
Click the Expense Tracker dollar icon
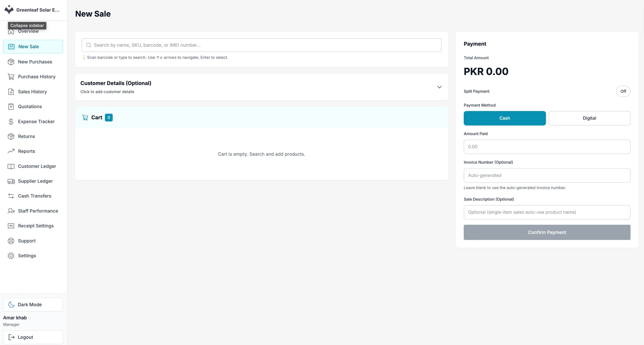coord(11,122)
